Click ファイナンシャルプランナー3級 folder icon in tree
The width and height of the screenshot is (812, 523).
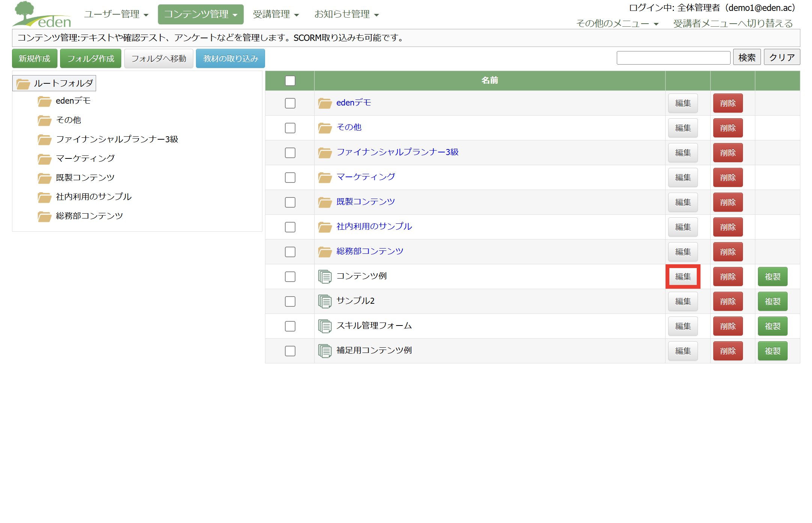pyautogui.click(x=44, y=140)
